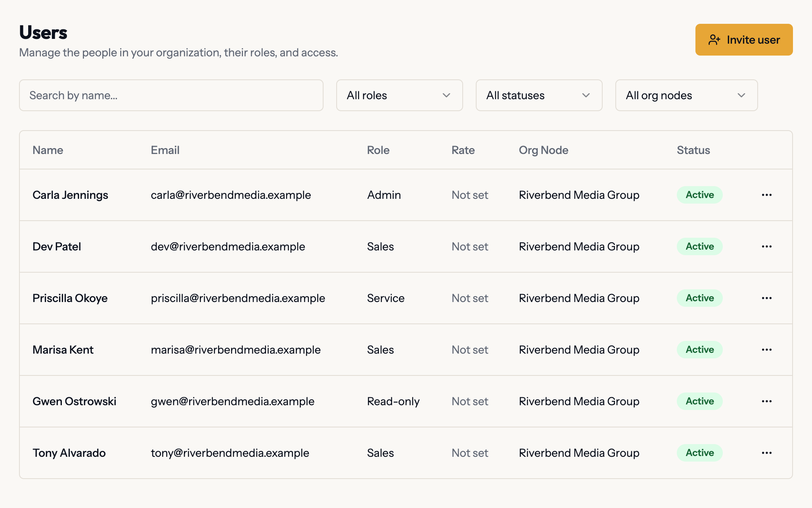Expand the All roles dropdown
Viewport: 812px width, 508px height.
(x=399, y=95)
